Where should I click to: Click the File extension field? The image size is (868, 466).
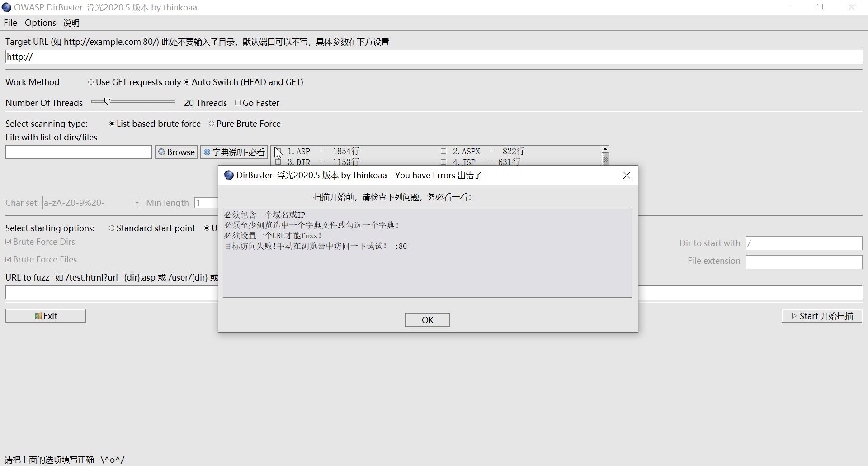click(804, 262)
